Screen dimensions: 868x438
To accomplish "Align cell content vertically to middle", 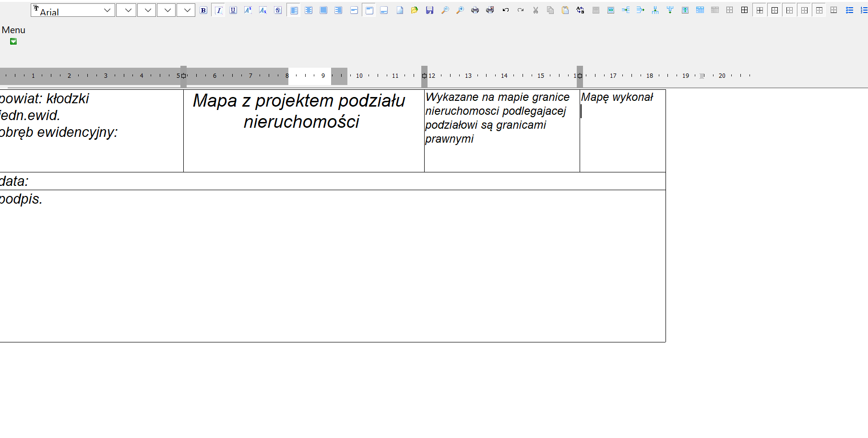I will point(354,10).
